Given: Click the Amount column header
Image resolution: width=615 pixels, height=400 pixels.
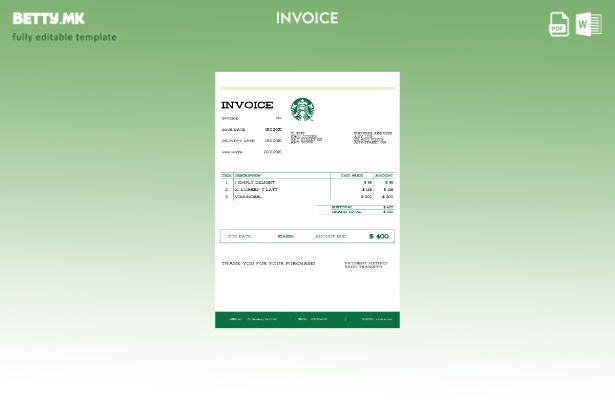Looking at the screenshot, I should (x=384, y=175).
